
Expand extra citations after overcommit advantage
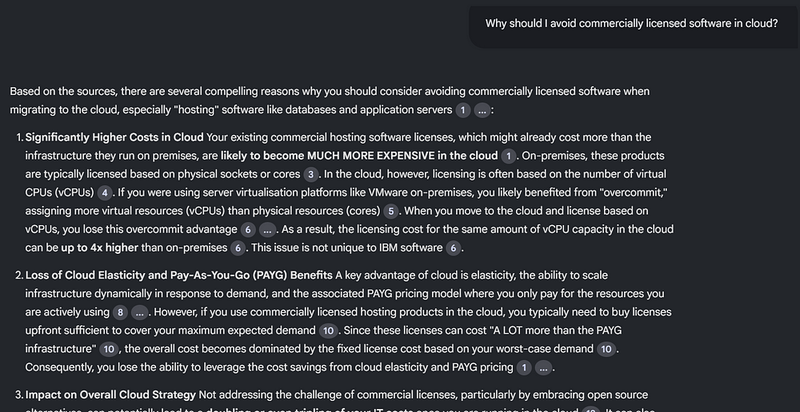[267, 229]
